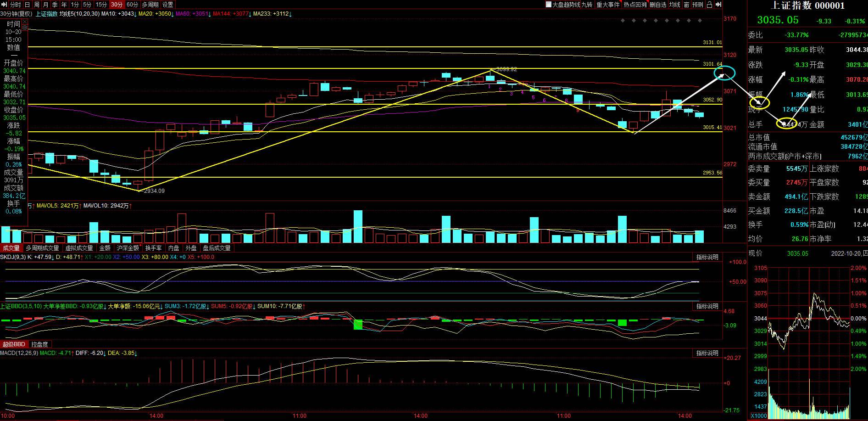Select the 盘后成交量 tab
868x421 pixels.
(x=217, y=248)
